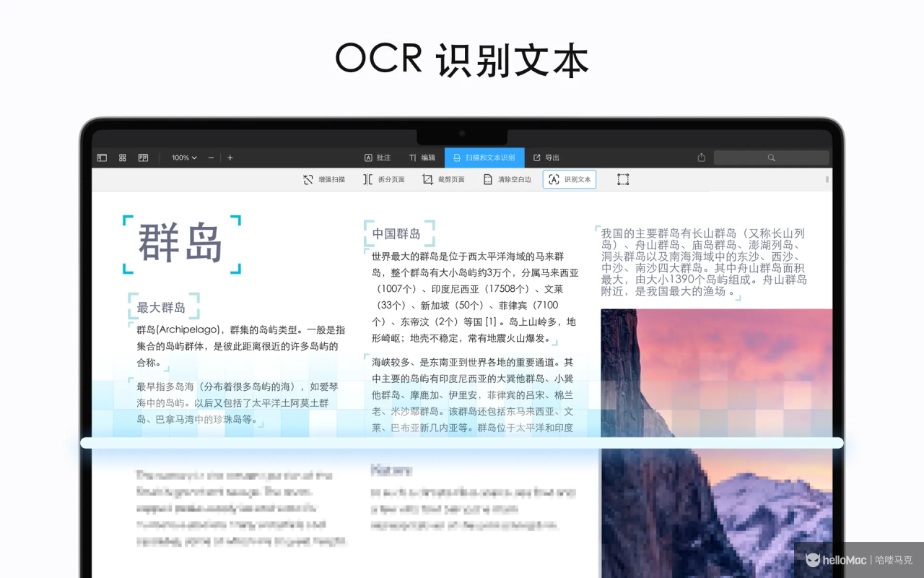Screen dimensions: 924x578
Task: Click the paragraph starting 世界最大的群岛
Action: pos(475,297)
